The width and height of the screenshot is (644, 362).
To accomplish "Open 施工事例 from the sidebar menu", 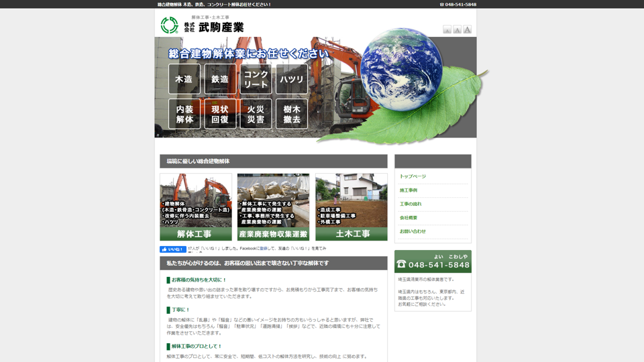I will (409, 190).
